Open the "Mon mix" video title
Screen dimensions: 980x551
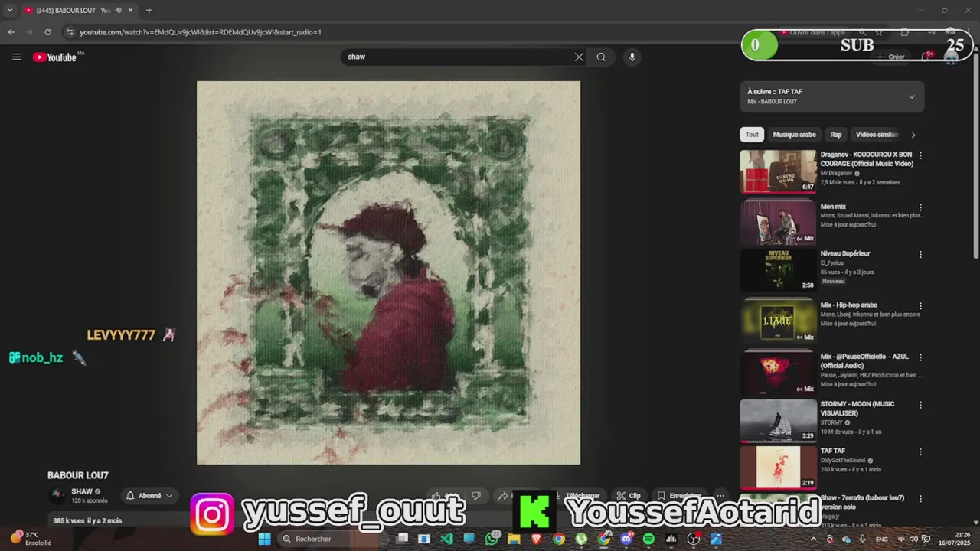coord(833,207)
